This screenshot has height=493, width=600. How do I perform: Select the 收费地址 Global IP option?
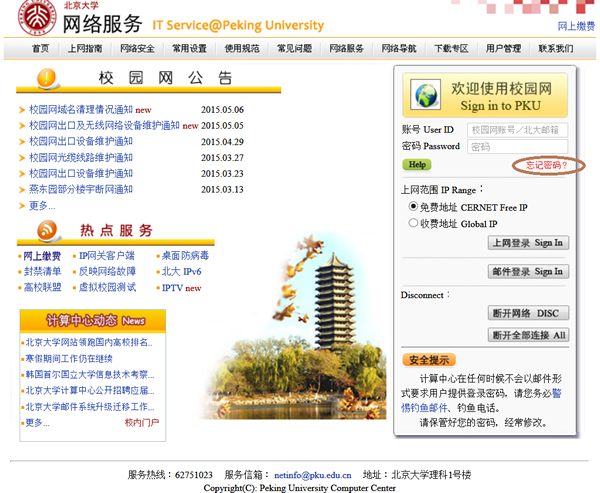click(414, 224)
